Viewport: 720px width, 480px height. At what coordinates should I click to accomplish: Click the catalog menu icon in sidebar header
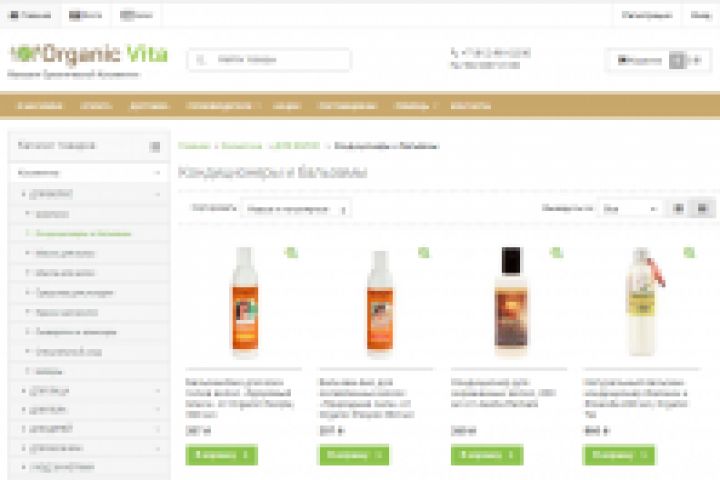[x=155, y=147]
